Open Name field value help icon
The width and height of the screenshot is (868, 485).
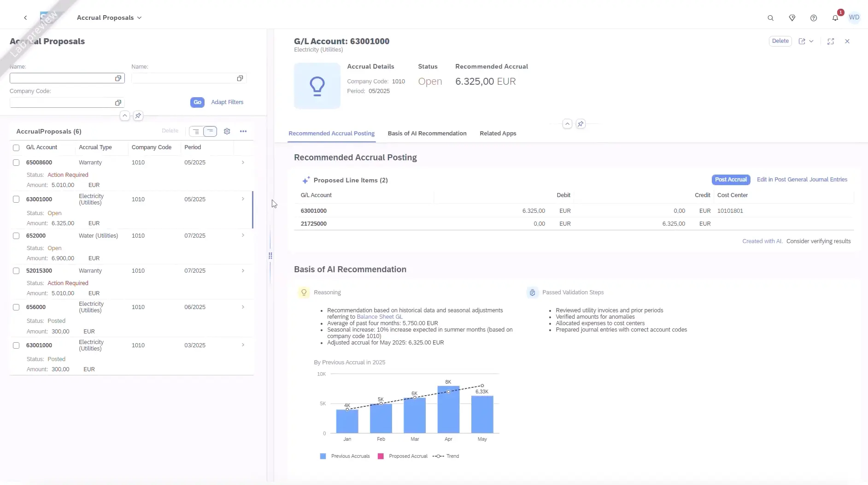click(x=118, y=78)
